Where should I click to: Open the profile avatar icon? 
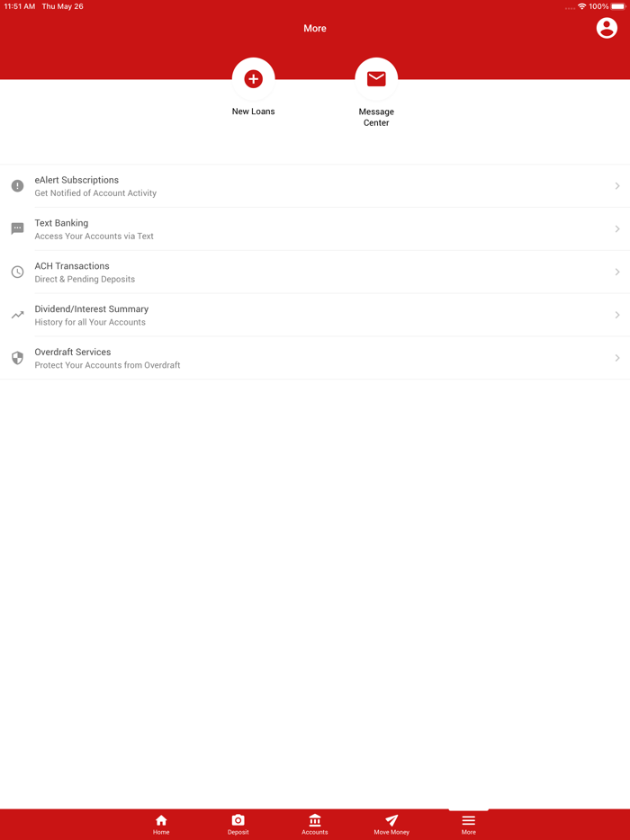(x=607, y=28)
